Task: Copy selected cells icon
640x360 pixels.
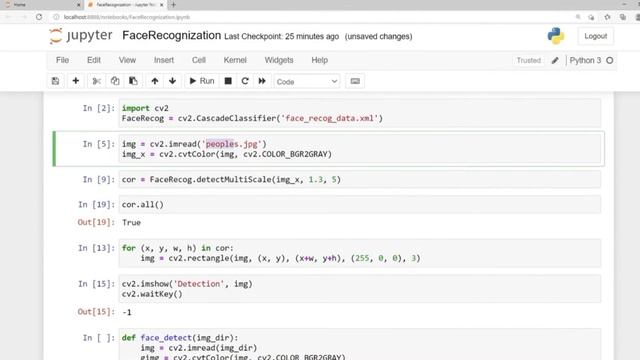Action: (x=115, y=81)
